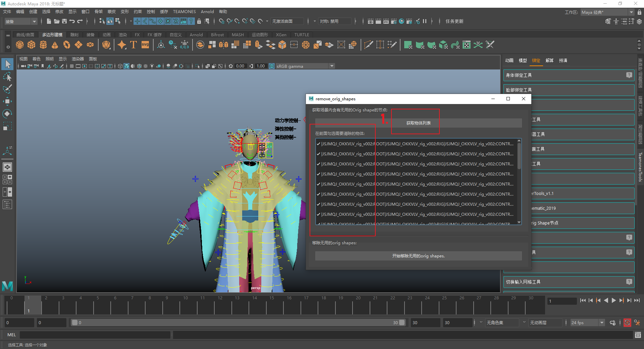Viewport: 644px width, 349px height.
Task: Click 开始移除无用的orig shapes button
Action: (418, 256)
